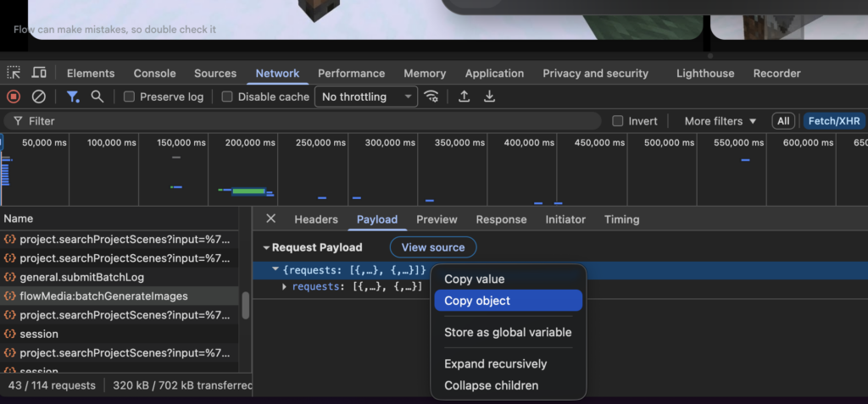
Task: Click the inspect element picker icon
Action: 14,73
